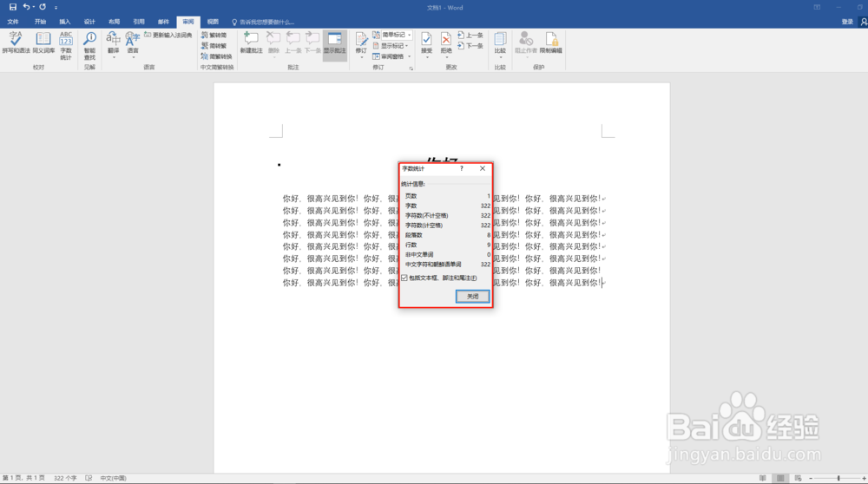Switch to web layout view icon
The width and height of the screenshot is (868, 484).
pos(799,478)
